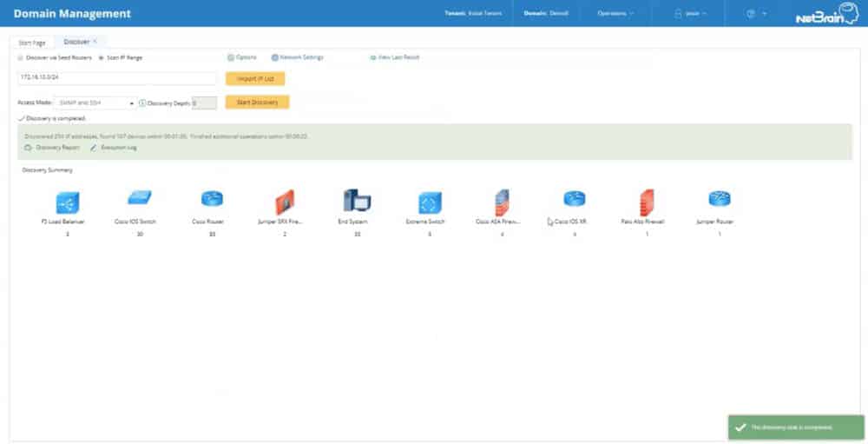Click the Discovery is completed status text

click(x=56, y=119)
